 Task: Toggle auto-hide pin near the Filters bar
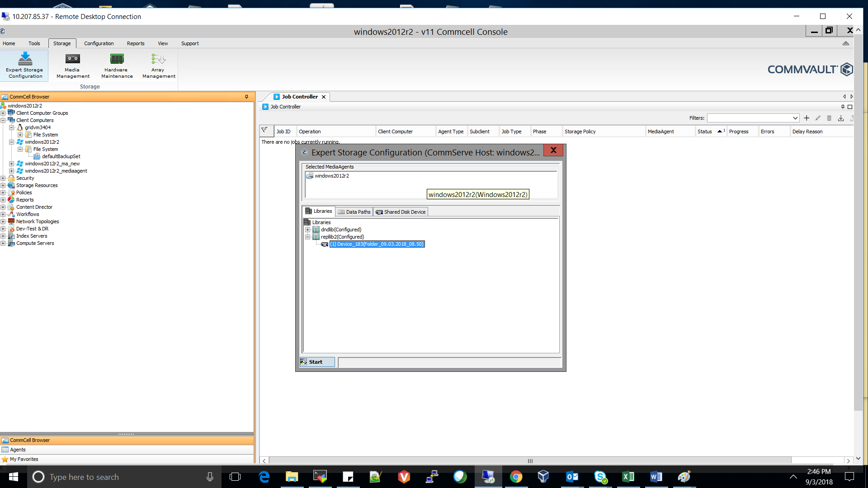[x=842, y=107]
